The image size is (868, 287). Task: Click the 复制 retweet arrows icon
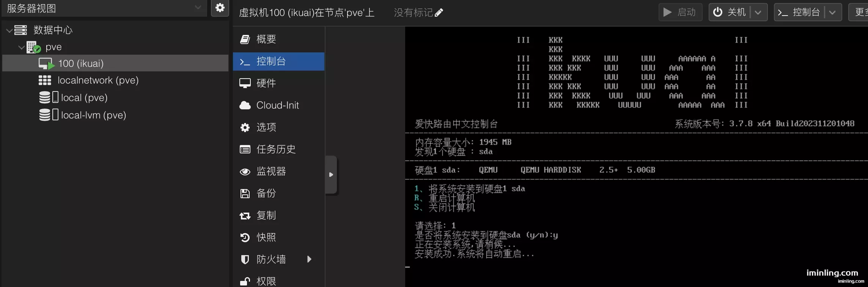point(245,216)
